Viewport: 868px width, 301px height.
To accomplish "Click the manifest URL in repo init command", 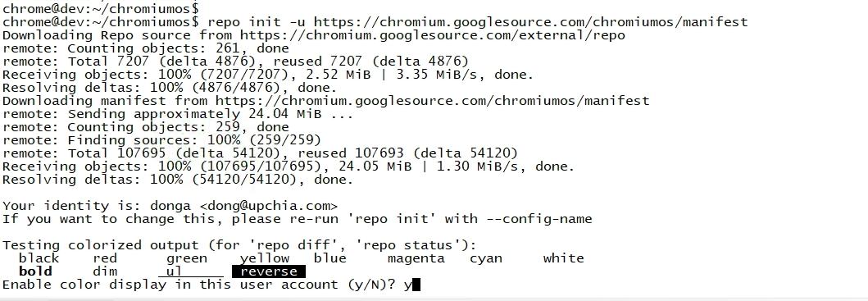I will pyautogui.click(x=530, y=22).
